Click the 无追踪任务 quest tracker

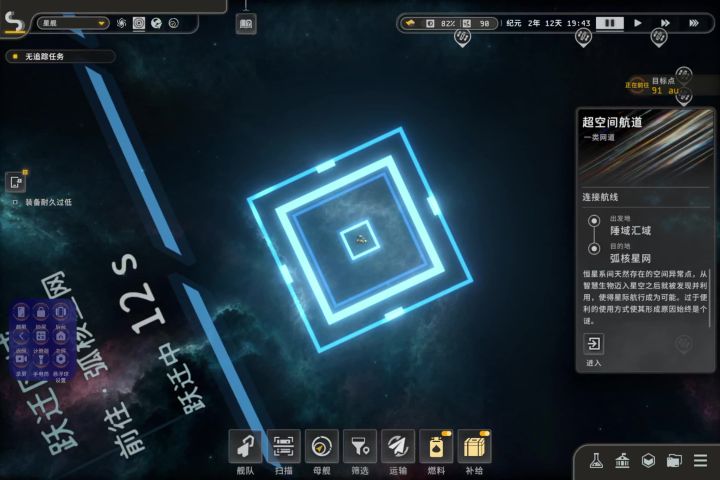60,56
